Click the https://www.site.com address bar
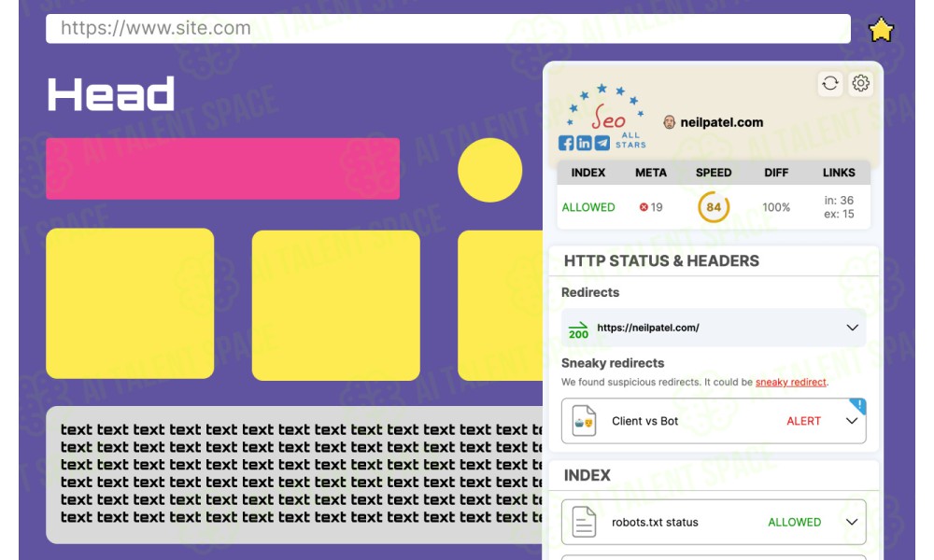This screenshot has height=560, width=934. click(x=448, y=29)
